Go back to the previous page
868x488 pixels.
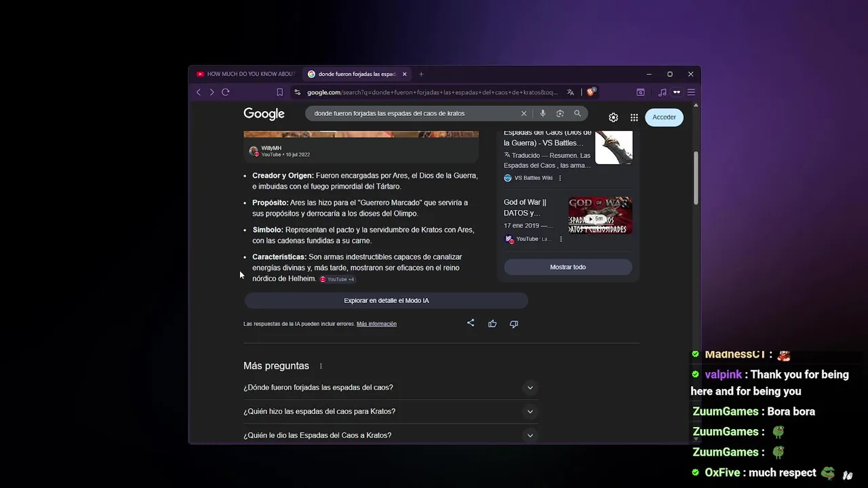(199, 92)
